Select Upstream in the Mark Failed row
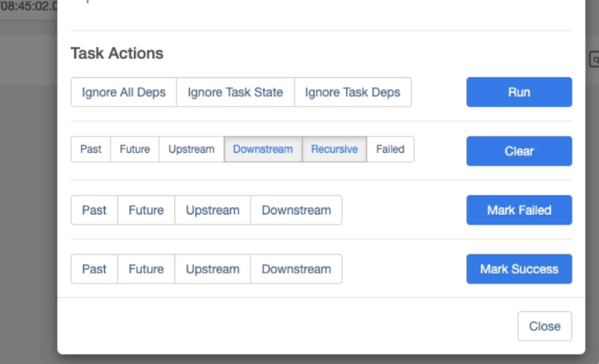Viewport: 599px width, 364px height. tap(212, 210)
